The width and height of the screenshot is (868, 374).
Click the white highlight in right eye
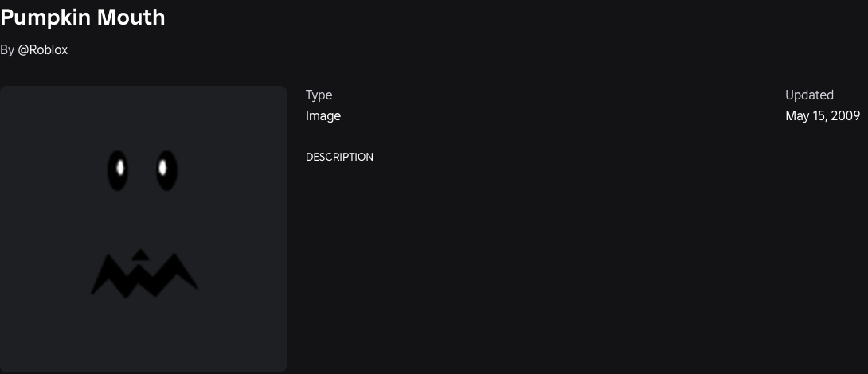[162, 167]
